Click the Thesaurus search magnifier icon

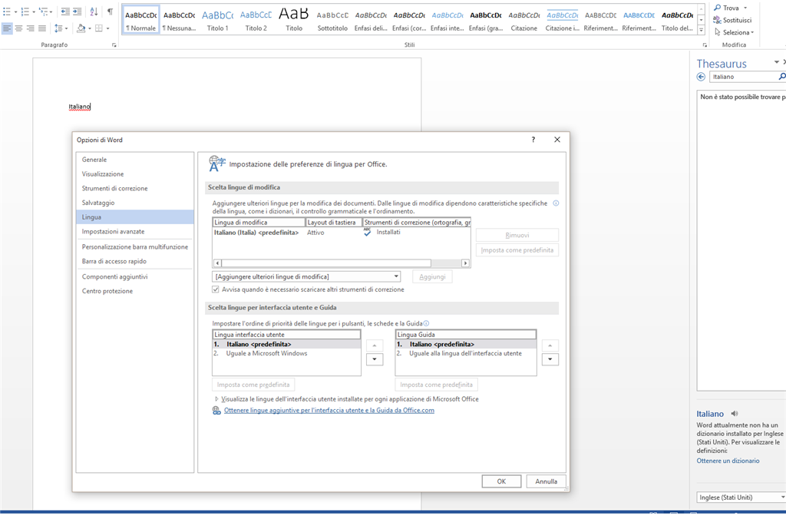click(781, 77)
